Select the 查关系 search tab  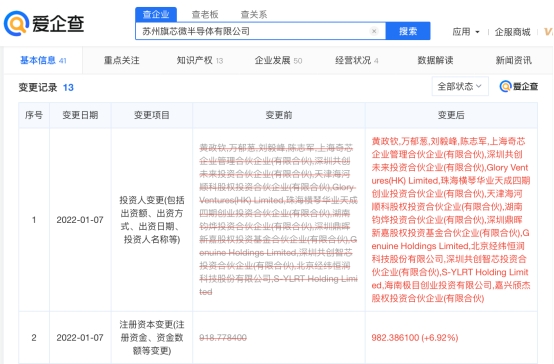[x=254, y=14]
